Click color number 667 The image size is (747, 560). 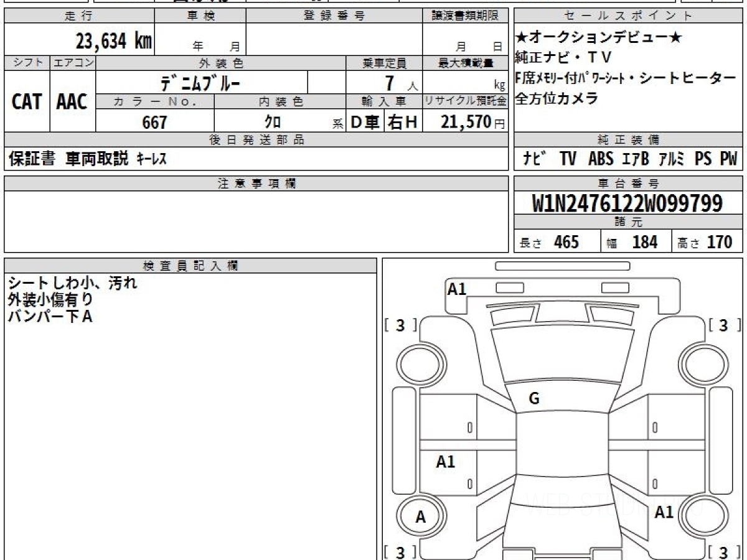154,123
